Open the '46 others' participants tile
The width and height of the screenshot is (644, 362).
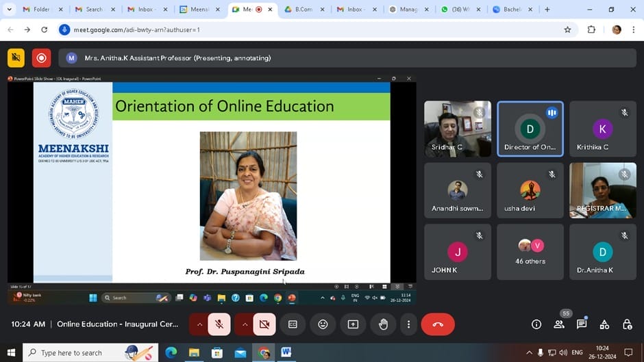pos(530,252)
